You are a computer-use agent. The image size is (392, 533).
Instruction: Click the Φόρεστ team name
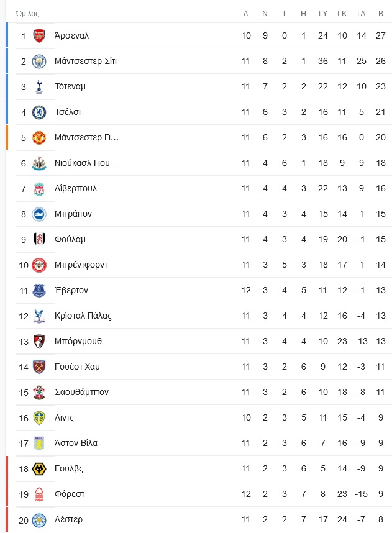click(x=70, y=494)
